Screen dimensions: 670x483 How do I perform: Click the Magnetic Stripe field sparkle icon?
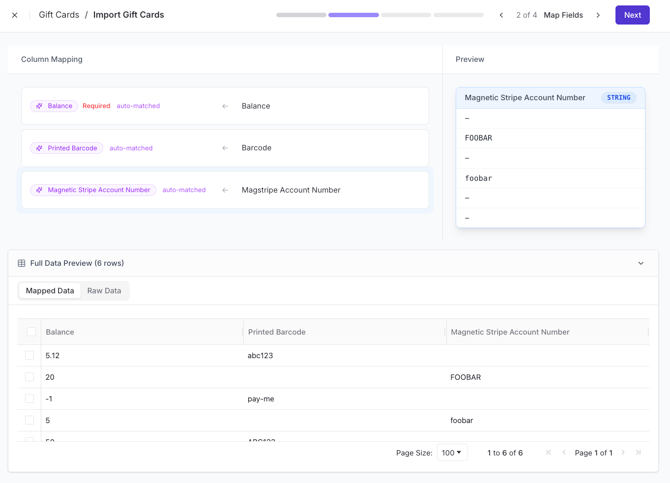click(x=39, y=190)
